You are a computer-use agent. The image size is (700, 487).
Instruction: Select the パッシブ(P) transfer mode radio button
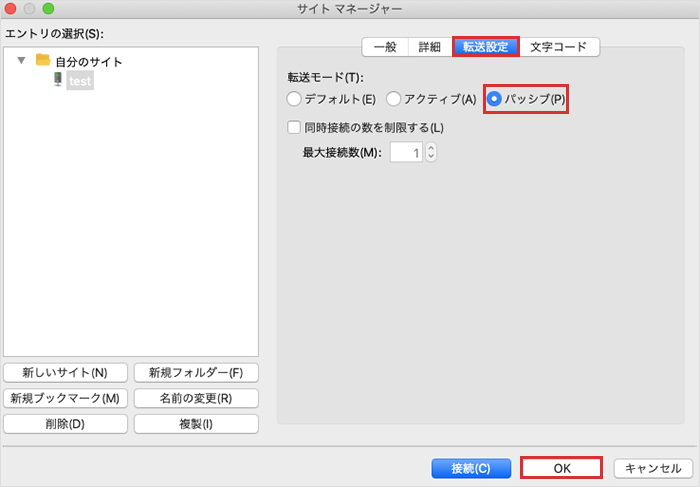click(494, 99)
